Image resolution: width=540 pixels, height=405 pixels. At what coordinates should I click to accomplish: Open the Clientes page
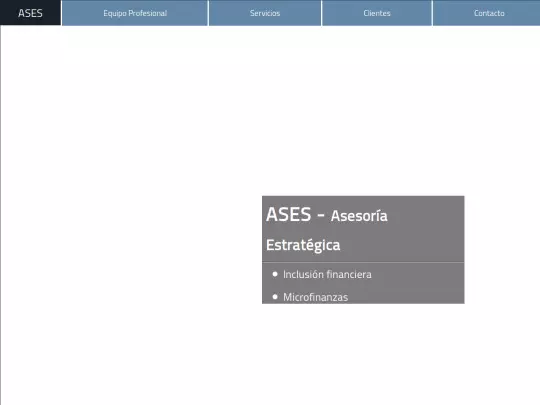[377, 13]
